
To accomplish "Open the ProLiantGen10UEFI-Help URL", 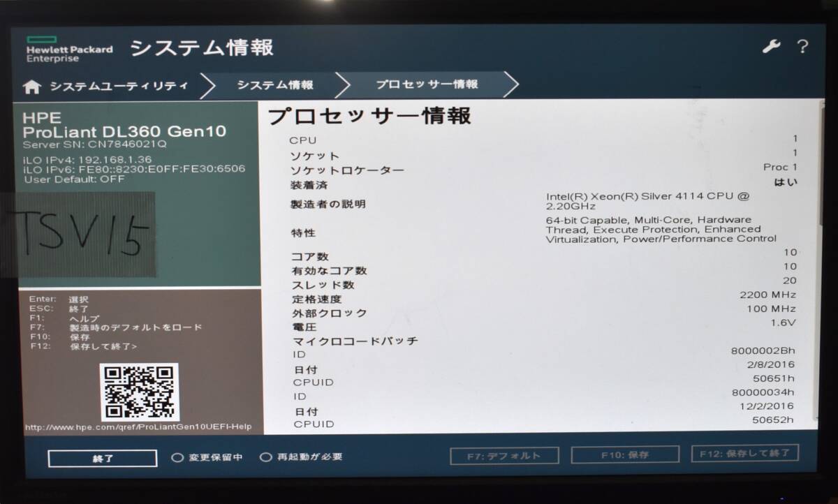I will coord(138,427).
